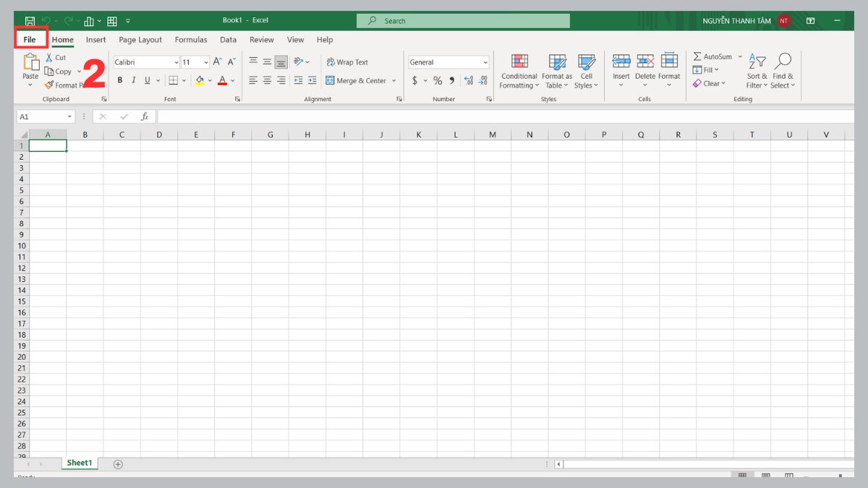Viewport: 868px width, 488px height.
Task: Click the Decrease Decimal icon
Action: pyautogui.click(x=482, y=81)
